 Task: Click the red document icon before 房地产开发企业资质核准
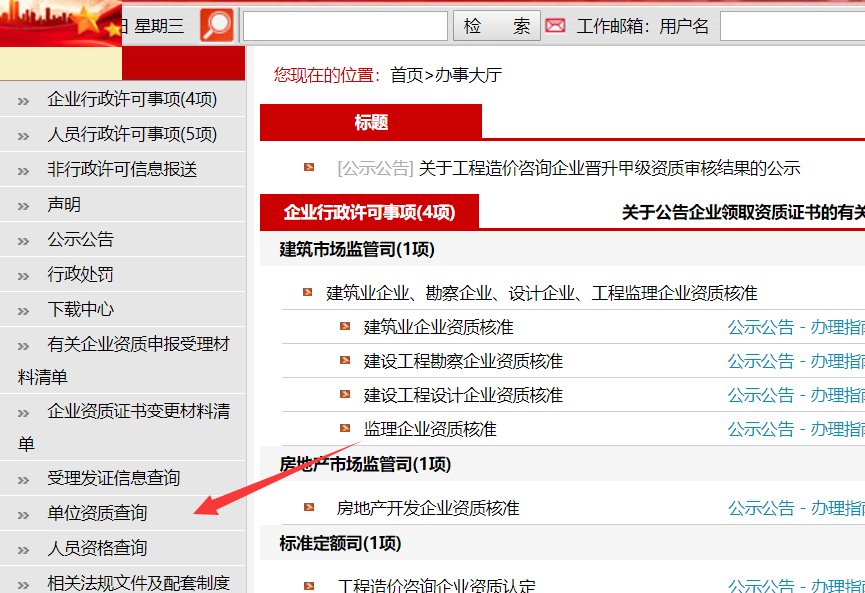click(306, 507)
